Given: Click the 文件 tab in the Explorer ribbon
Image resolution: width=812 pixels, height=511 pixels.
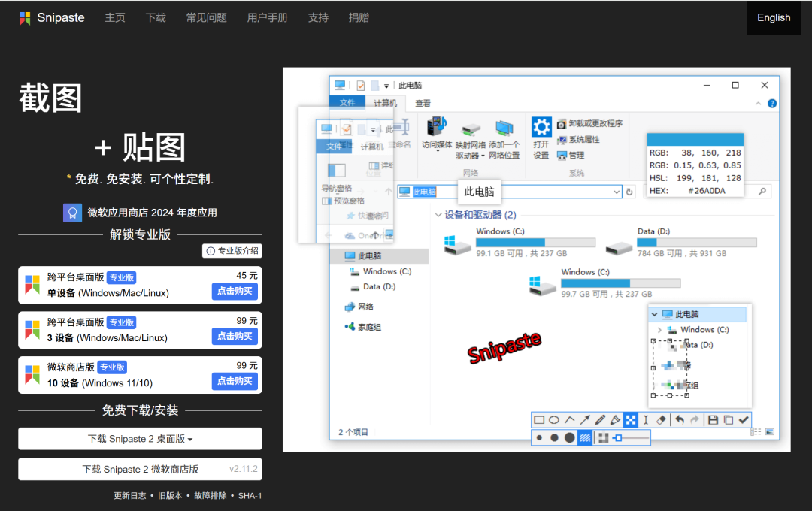Looking at the screenshot, I should click(x=347, y=102).
